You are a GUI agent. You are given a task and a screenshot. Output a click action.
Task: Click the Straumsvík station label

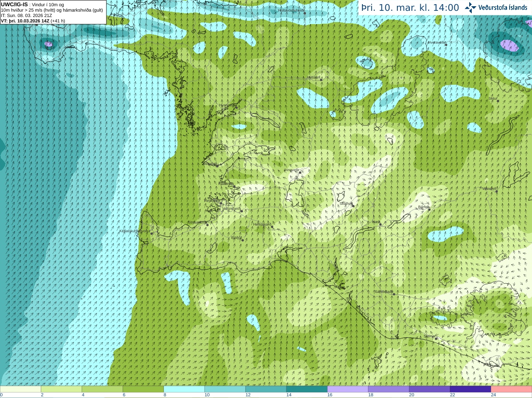coord(197,222)
